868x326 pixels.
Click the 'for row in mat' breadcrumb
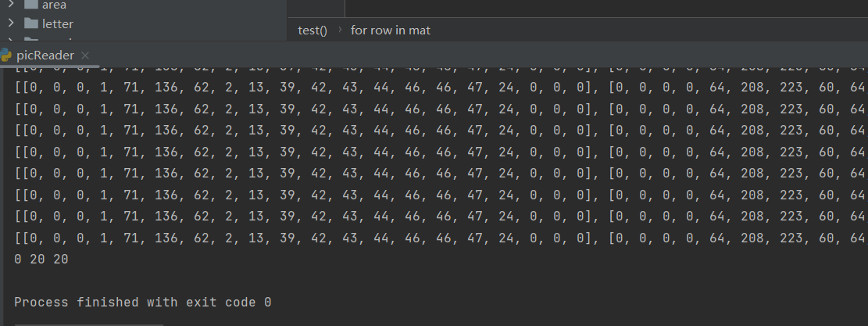click(x=391, y=30)
